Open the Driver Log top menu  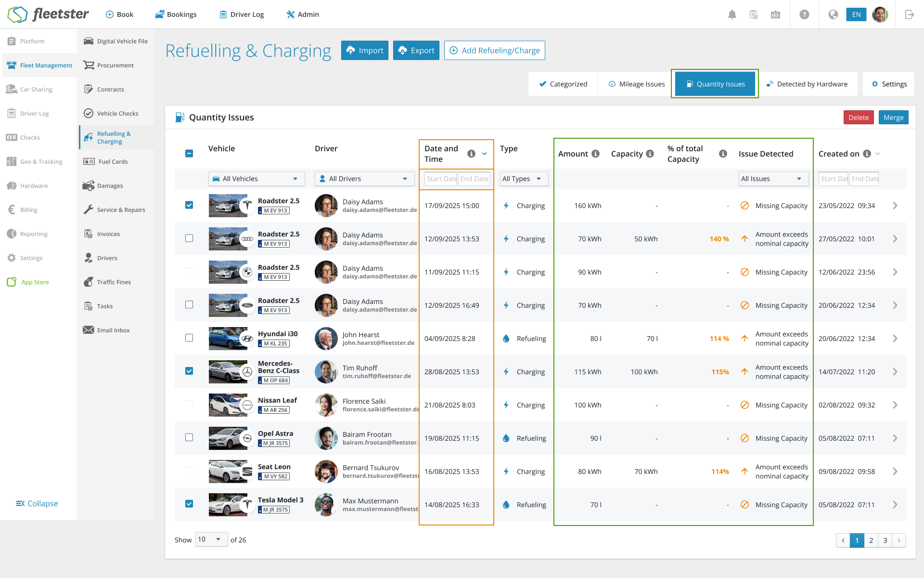pos(242,14)
